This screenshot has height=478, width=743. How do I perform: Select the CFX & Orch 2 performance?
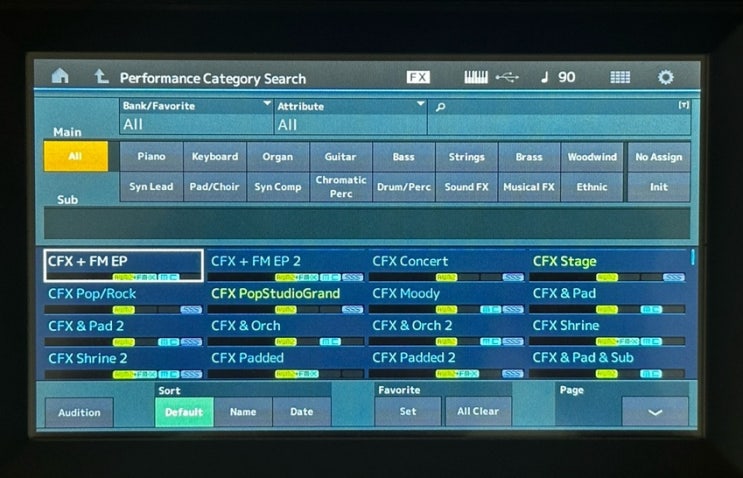(x=446, y=331)
